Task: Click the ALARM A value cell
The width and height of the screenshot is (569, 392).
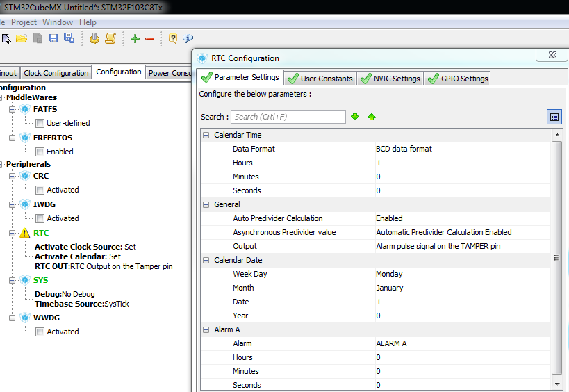Action: (463, 344)
